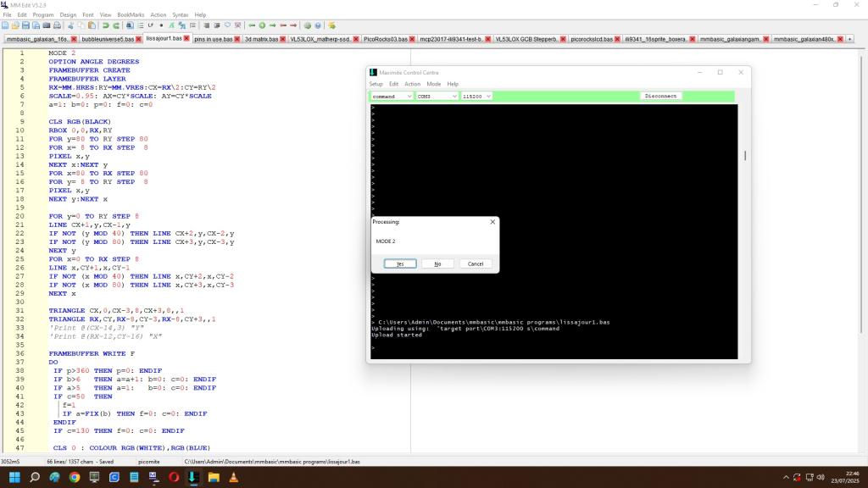Open the 115200 baud rate dropdown

[x=488, y=97]
